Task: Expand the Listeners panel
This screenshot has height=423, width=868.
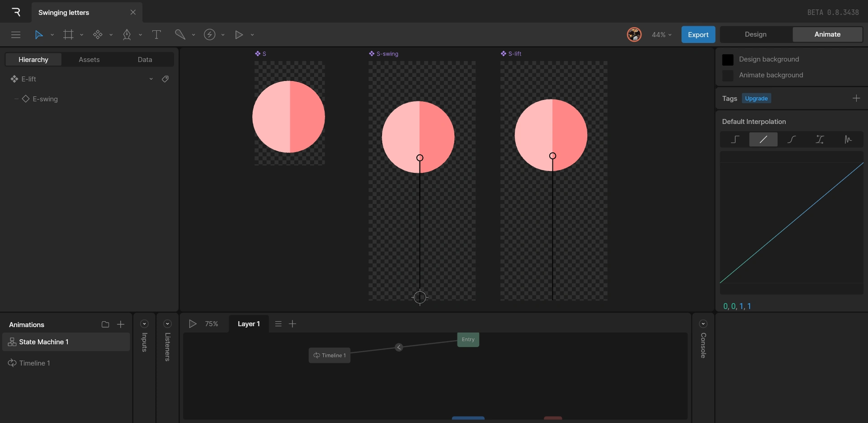Action: coord(167,324)
